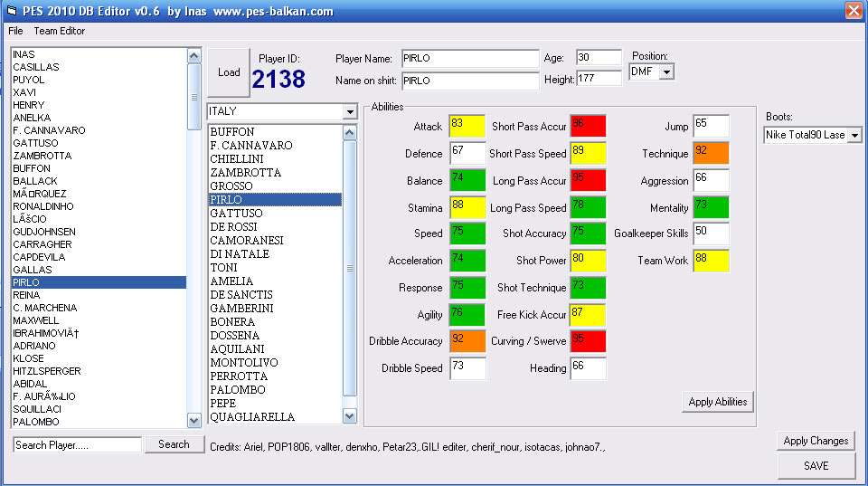Click the SAVE button
Viewport: 868px width, 486px height.
pyautogui.click(x=816, y=465)
